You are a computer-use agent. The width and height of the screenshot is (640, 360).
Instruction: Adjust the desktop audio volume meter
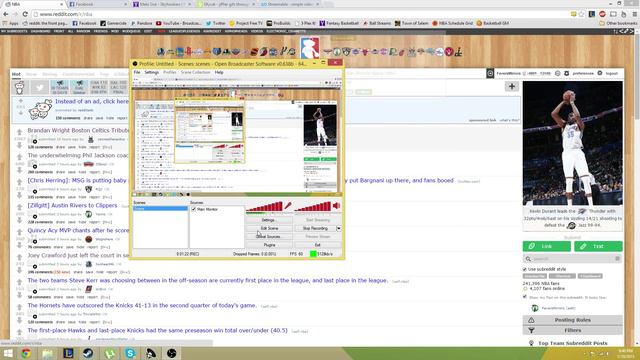(x=312, y=207)
